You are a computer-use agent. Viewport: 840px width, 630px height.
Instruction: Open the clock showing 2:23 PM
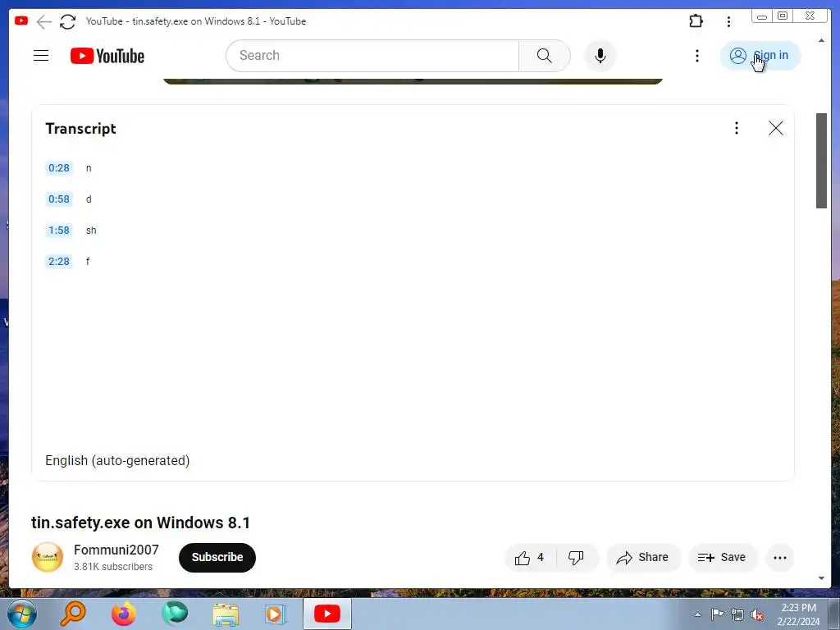tap(798, 614)
